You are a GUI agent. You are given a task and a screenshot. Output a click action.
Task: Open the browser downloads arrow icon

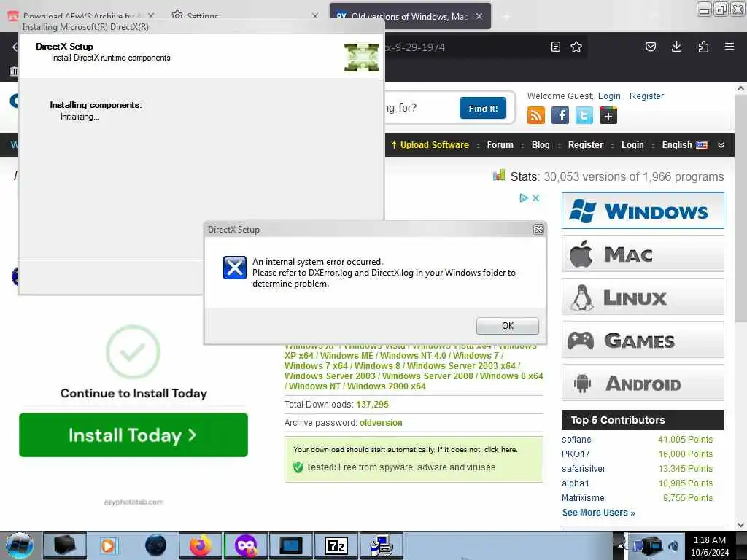[676, 47]
